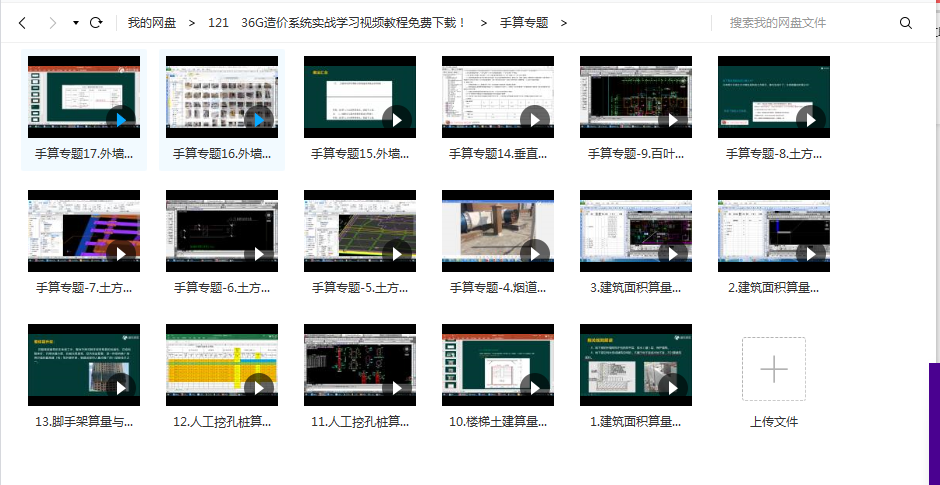Select file name 1.建筑面积算量...

click(635, 422)
